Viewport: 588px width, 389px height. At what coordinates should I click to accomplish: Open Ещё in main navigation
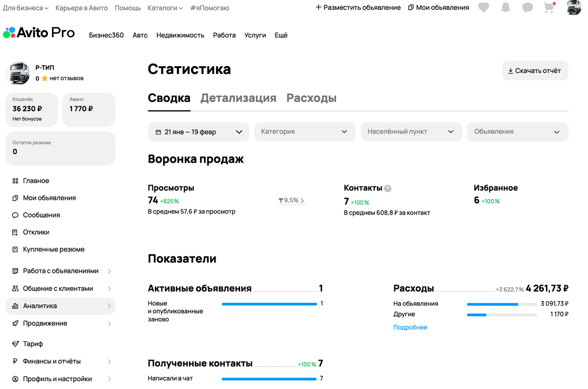point(281,35)
